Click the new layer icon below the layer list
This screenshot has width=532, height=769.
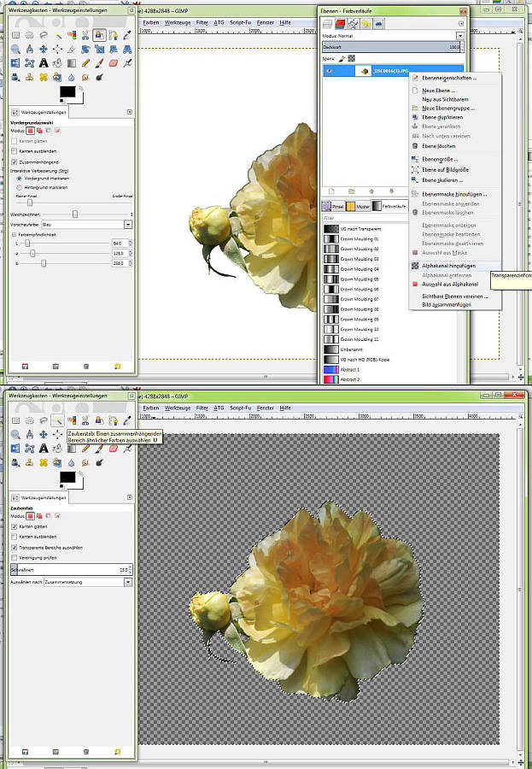330,191
